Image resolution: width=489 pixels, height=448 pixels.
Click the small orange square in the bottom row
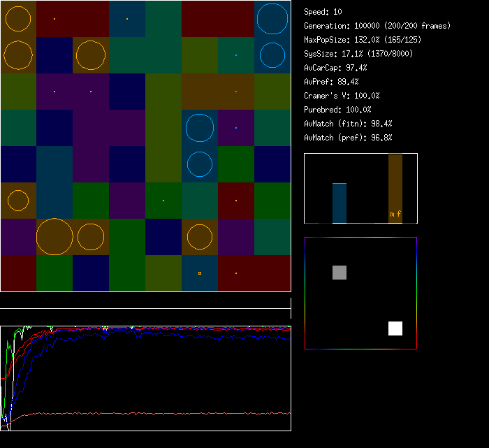pyautogui.click(x=200, y=273)
